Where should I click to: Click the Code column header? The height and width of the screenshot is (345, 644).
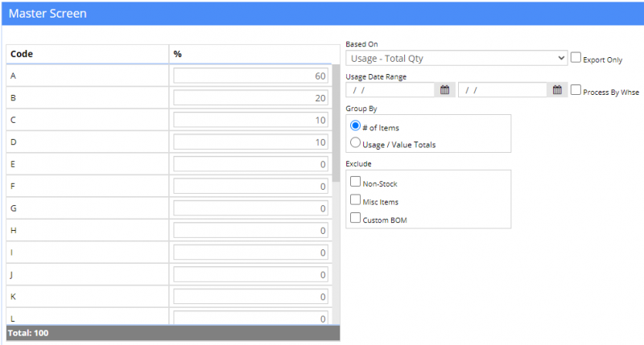click(21, 54)
